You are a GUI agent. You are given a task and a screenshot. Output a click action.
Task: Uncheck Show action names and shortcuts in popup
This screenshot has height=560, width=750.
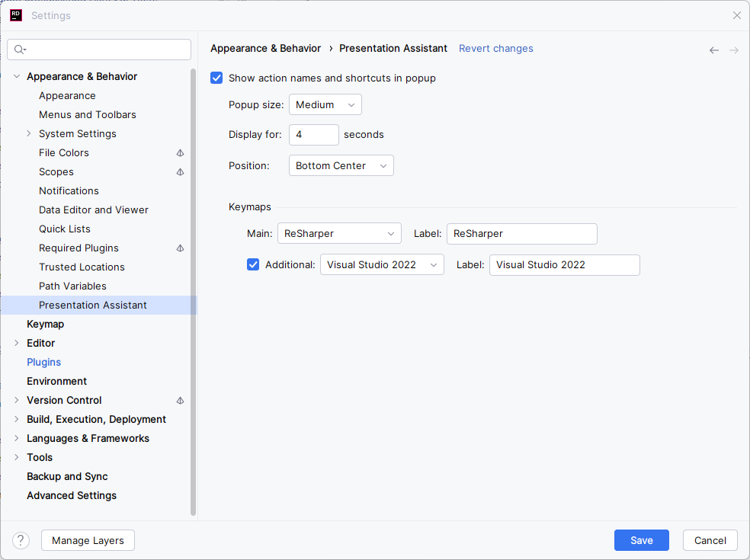[216, 77]
